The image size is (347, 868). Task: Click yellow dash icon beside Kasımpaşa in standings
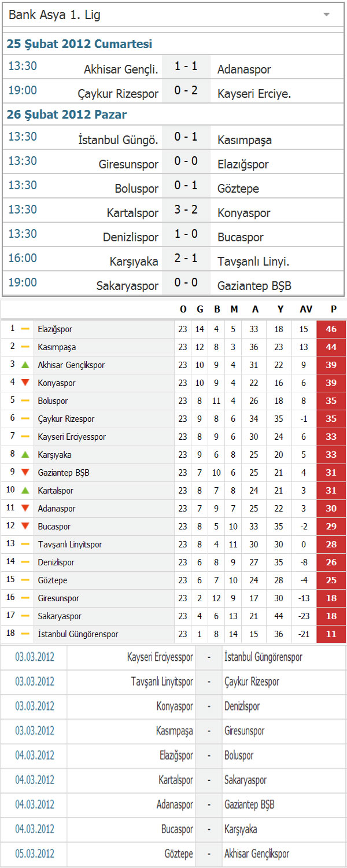point(25,347)
